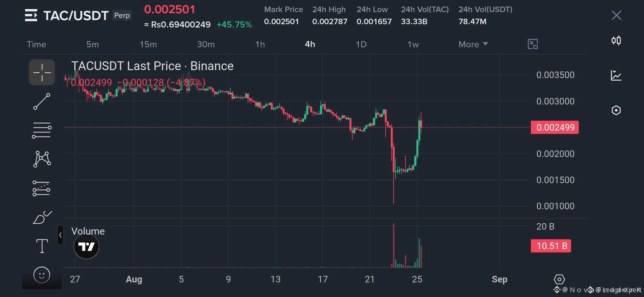Viewport: 644px width, 297px height.
Task: Click the volume tag 10.51 B
Action: point(551,246)
